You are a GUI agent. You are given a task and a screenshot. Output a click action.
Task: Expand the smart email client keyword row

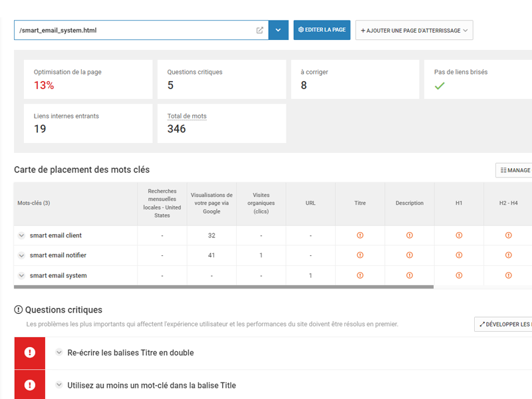[x=21, y=235]
